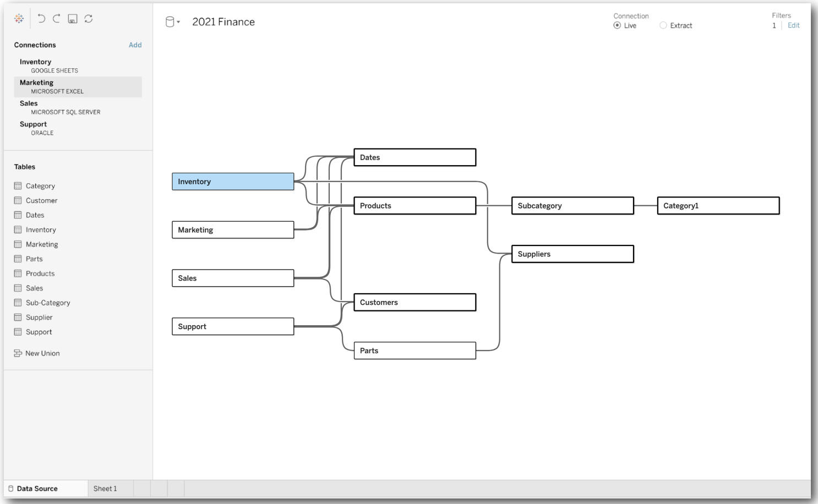
Task: Click the New Union label
Action: click(42, 353)
